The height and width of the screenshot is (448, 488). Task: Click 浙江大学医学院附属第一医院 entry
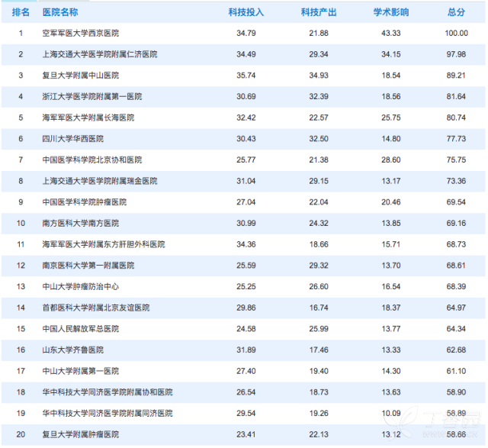(x=92, y=97)
